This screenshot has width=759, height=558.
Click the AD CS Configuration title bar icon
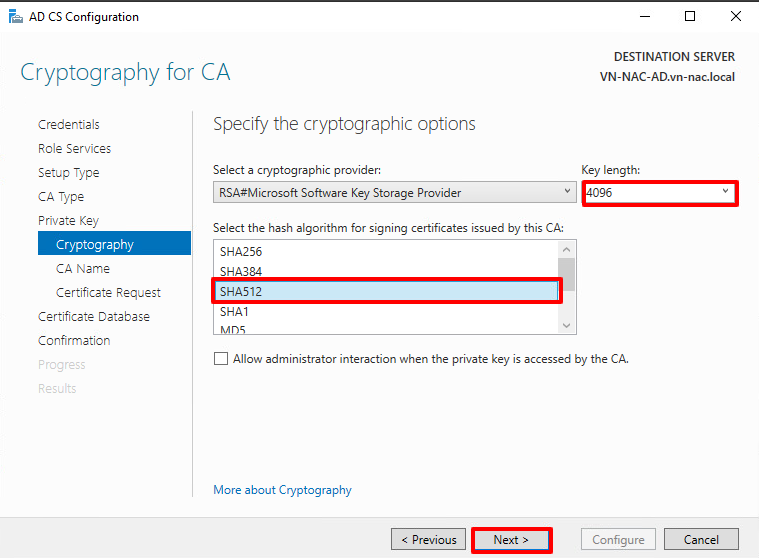[15, 17]
